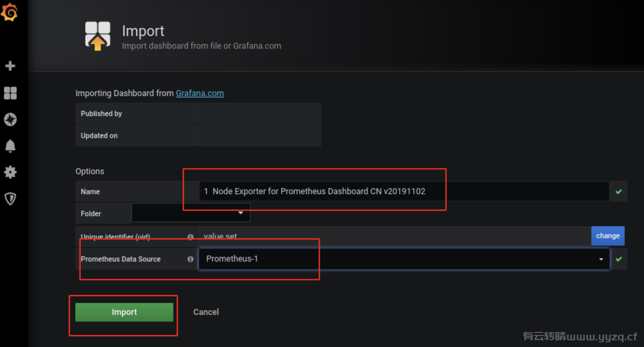The width and height of the screenshot is (644, 347).
Task: Click the green Import button
Action: coord(124,312)
